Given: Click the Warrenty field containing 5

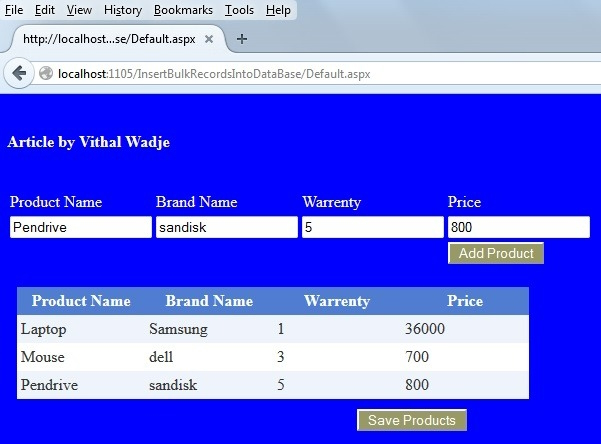Looking at the screenshot, I should tap(373, 227).
